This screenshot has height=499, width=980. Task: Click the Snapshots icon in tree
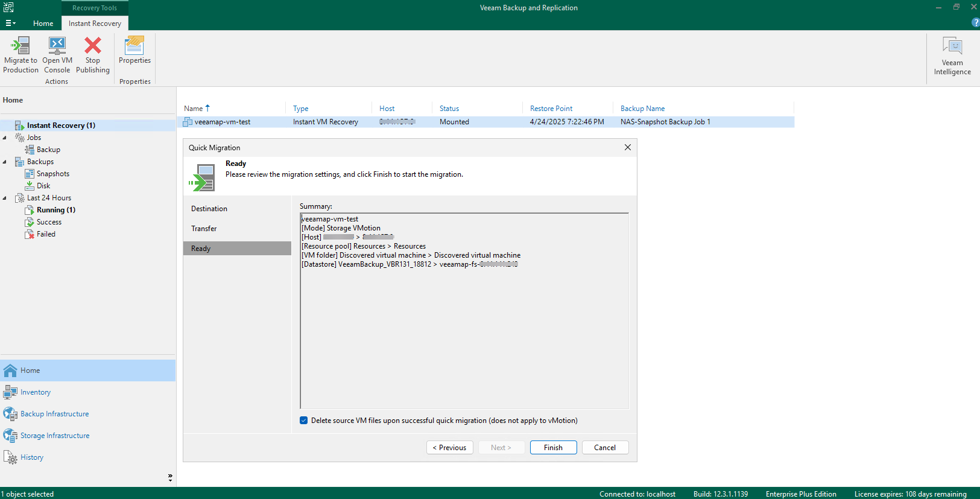pyautogui.click(x=30, y=174)
